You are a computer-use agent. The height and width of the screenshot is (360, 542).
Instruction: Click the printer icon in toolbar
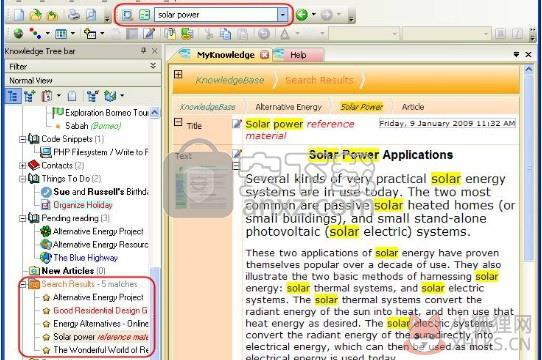point(73,15)
